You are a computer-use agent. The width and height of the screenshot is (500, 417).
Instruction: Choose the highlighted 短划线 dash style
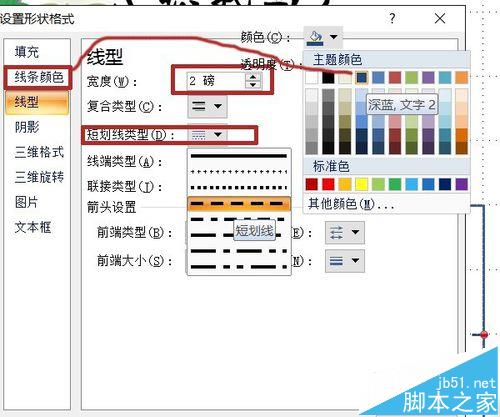click(x=239, y=204)
